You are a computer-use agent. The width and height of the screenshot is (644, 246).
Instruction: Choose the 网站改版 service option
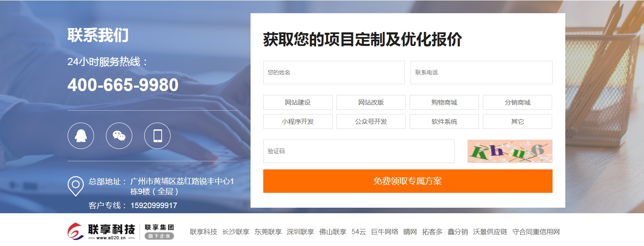(x=371, y=103)
